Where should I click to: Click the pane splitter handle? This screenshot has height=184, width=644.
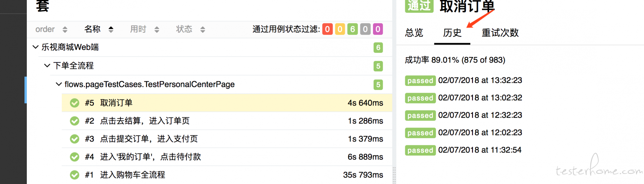click(x=394, y=175)
